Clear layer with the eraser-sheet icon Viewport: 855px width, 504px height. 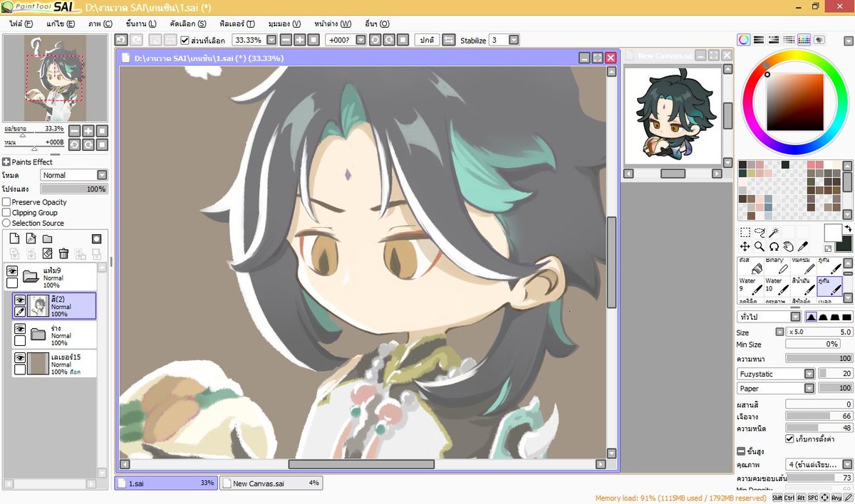tap(47, 253)
